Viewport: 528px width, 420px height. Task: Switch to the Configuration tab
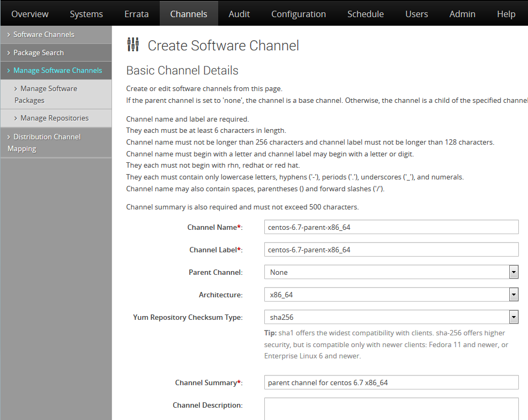pyautogui.click(x=299, y=14)
